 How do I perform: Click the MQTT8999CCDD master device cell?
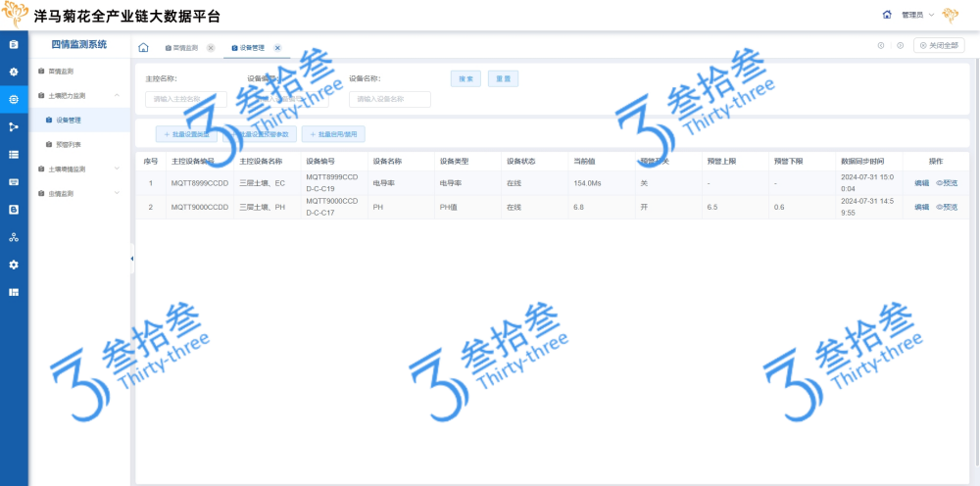(200, 183)
